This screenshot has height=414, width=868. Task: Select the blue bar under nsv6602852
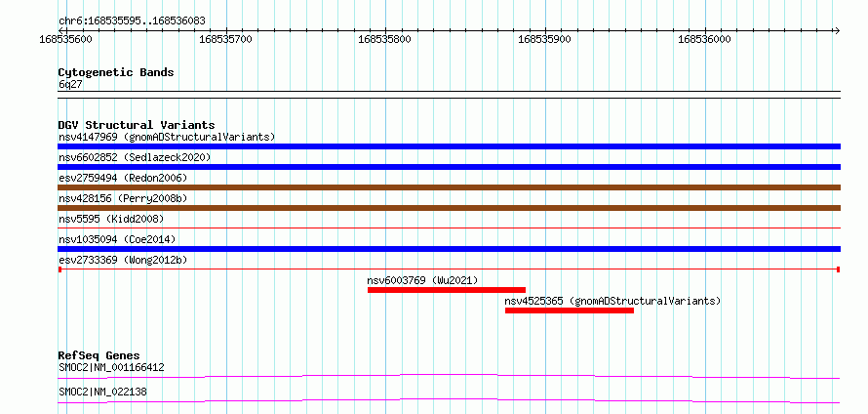[449, 167]
